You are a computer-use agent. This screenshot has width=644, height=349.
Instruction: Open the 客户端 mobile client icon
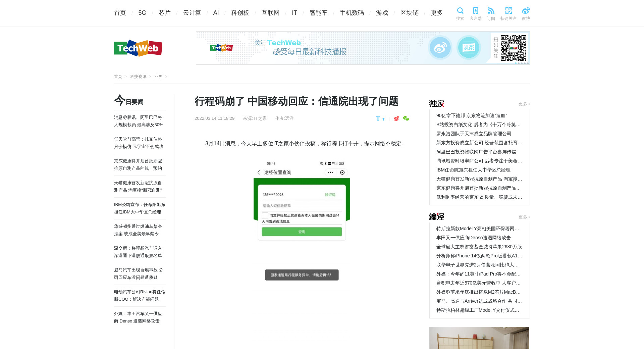(x=475, y=11)
